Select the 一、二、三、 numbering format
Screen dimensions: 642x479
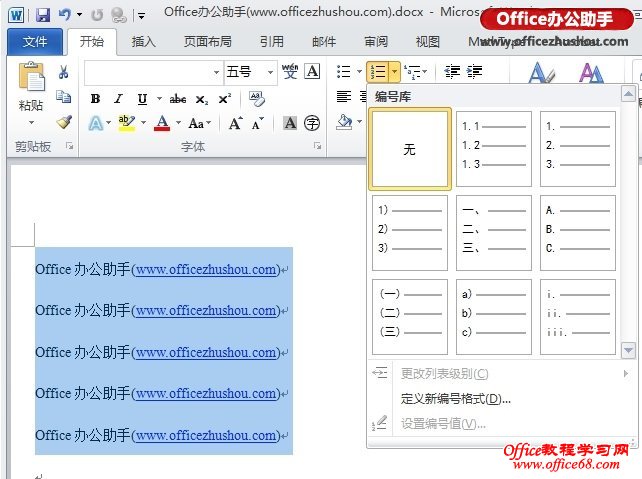tap(494, 233)
